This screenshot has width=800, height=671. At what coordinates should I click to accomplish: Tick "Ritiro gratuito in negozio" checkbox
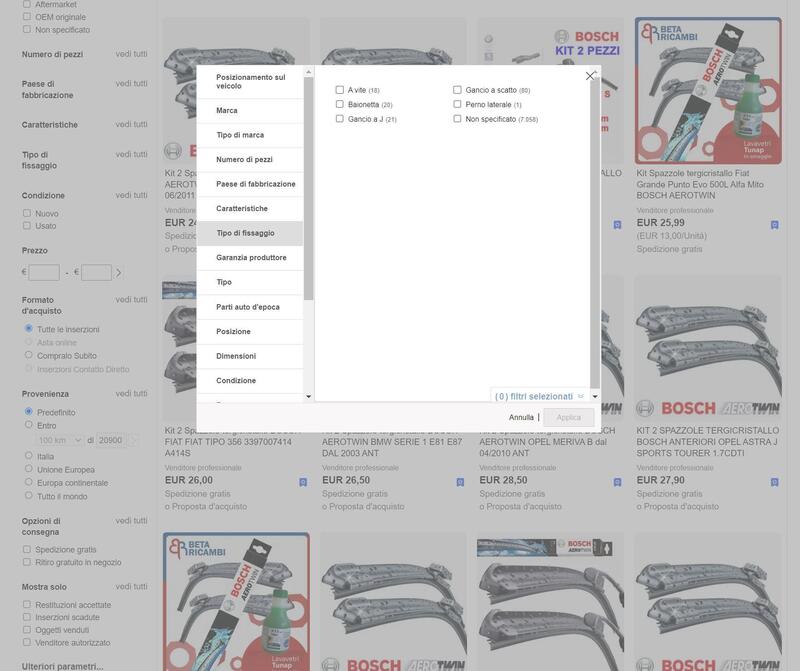(x=27, y=562)
